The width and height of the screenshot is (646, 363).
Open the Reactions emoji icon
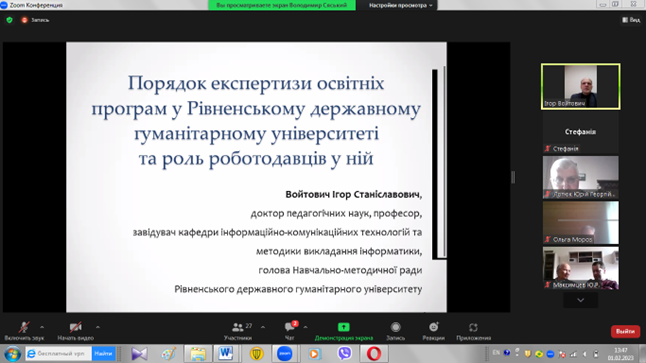[x=433, y=328]
